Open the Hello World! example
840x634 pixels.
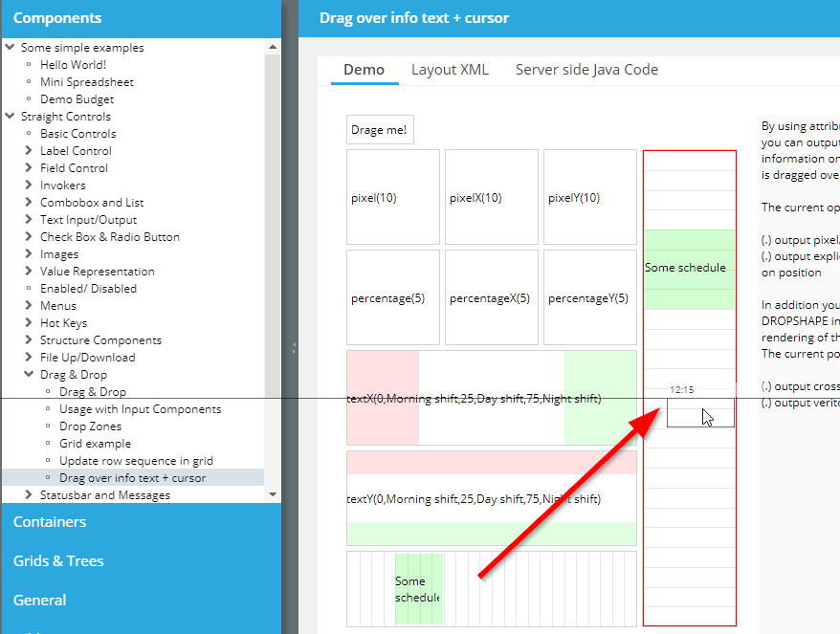click(73, 65)
